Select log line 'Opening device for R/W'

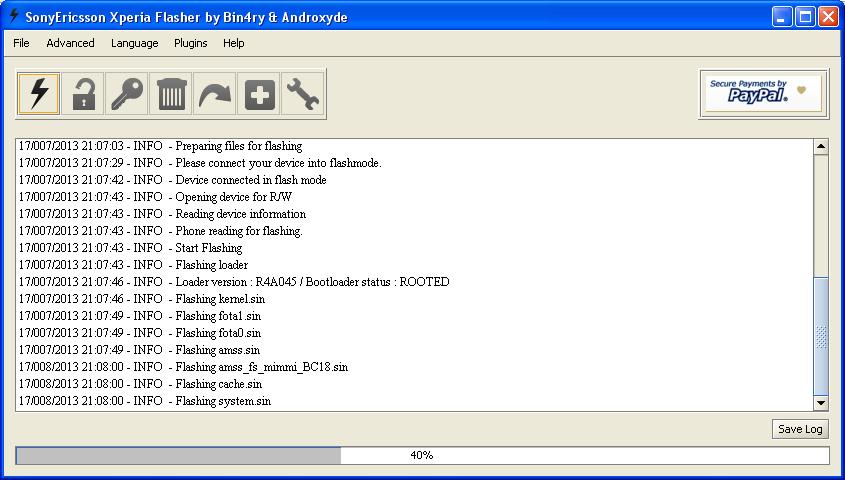pyautogui.click(x=155, y=197)
